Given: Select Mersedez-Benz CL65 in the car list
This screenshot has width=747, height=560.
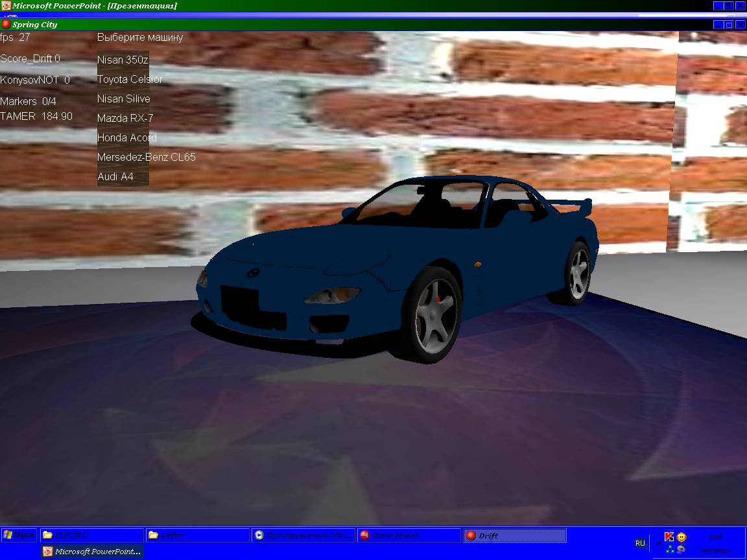Looking at the screenshot, I should click(x=147, y=157).
